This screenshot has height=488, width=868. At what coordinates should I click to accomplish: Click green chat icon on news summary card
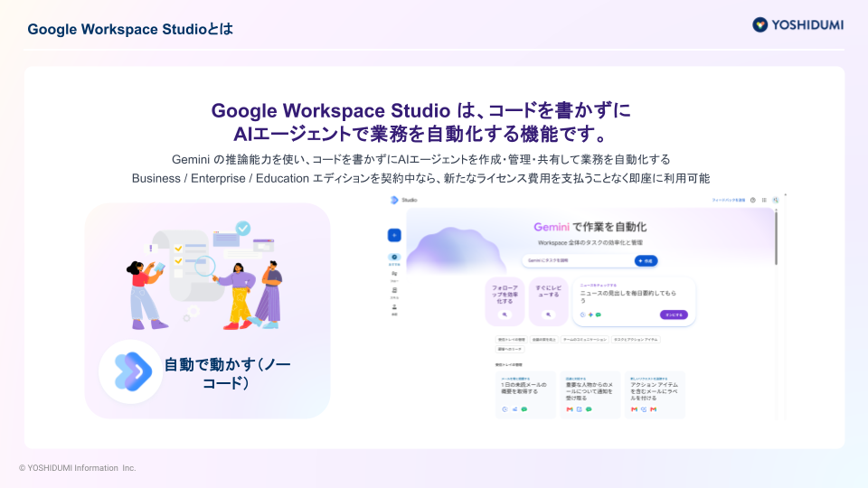pos(599,314)
